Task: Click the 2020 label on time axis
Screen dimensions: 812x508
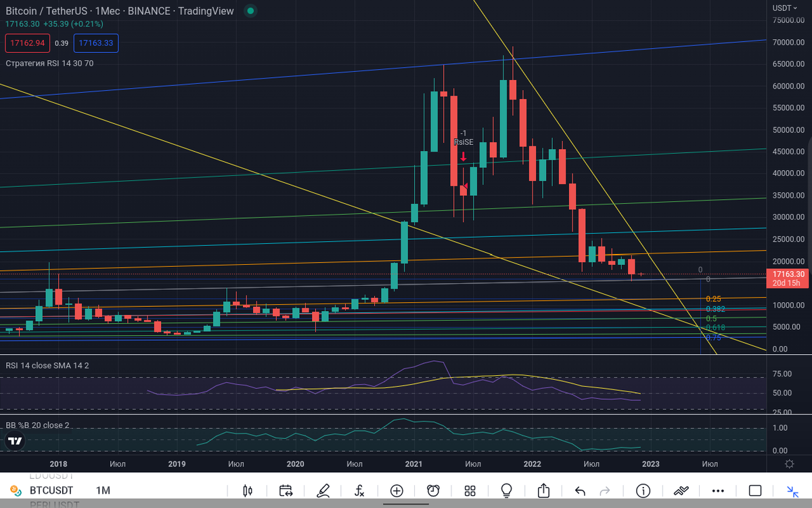Action: (295, 464)
